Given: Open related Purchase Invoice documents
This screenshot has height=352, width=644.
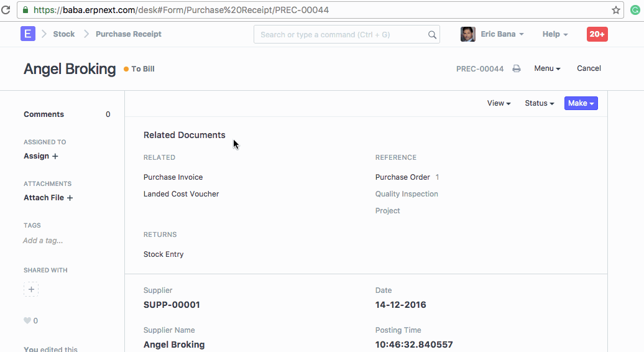Looking at the screenshot, I should [173, 177].
